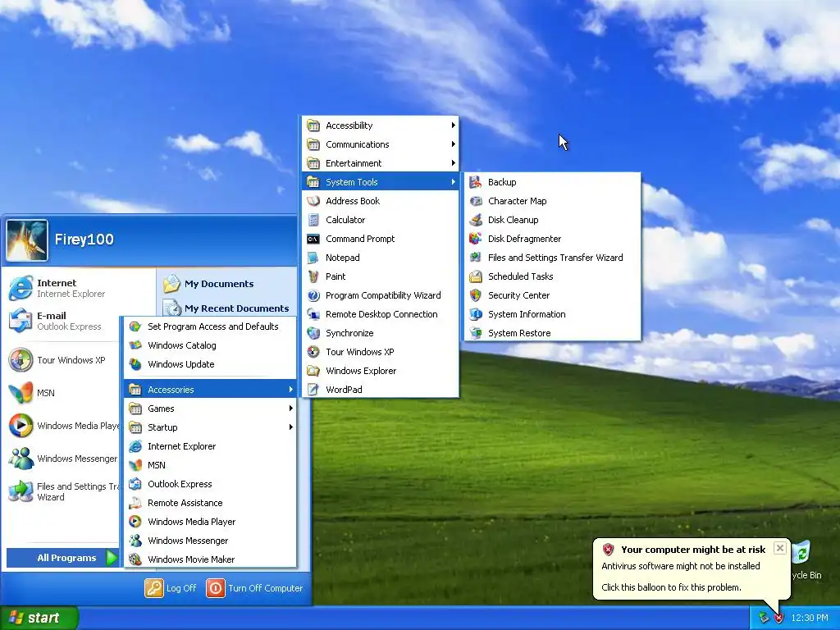This screenshot has width=840, height=630.
Task: Select Tour Windows XP in Accessories menu
Action: (x=381, y=352)
